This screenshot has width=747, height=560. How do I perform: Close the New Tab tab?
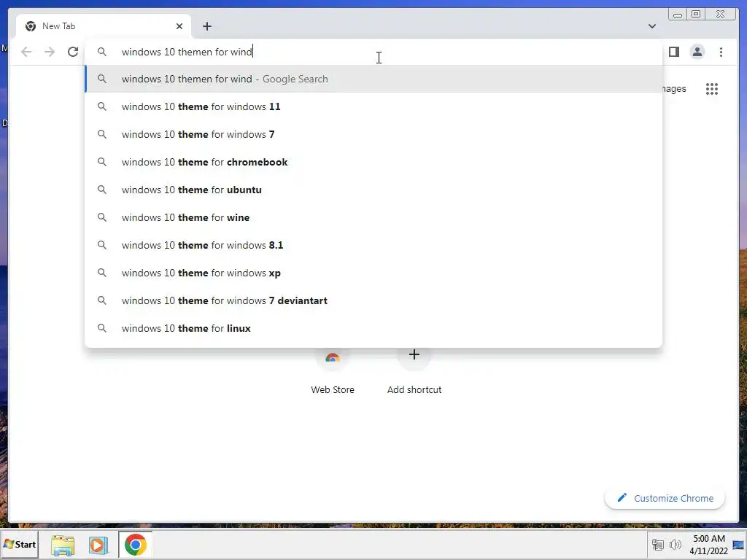point(179,26)
